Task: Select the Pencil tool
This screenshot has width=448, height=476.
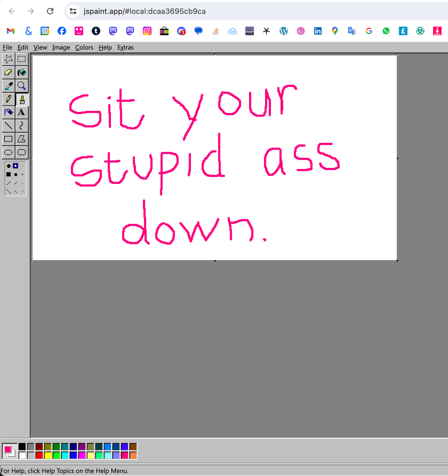Action: 8,99
